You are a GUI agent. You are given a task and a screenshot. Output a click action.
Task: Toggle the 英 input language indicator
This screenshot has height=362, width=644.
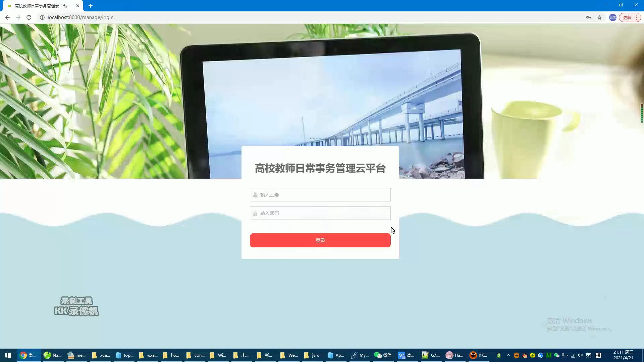pyautogui.click(x=588, y=355)
